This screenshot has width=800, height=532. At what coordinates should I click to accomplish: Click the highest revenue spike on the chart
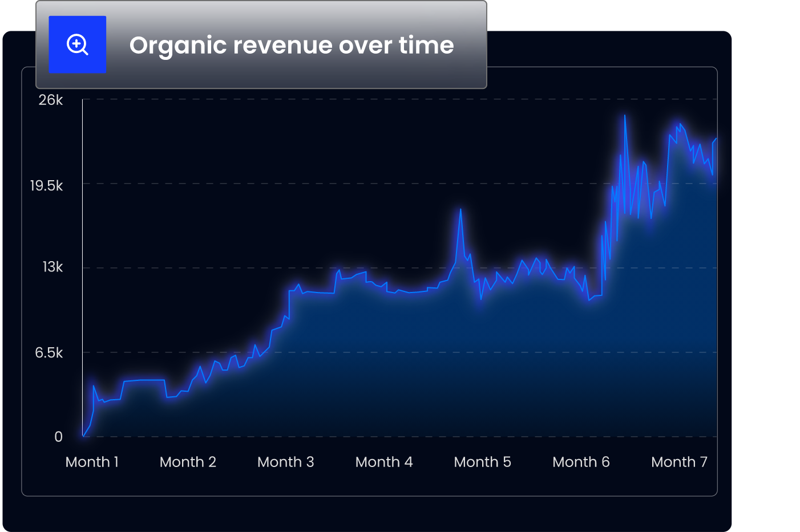pyautogui.click(x=625, y=116)
